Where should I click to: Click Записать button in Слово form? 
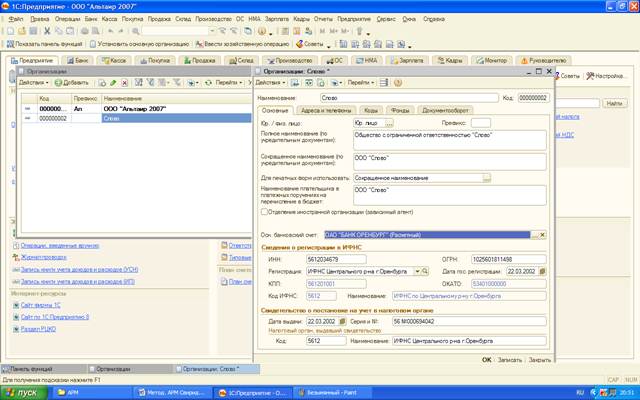pos(509,360)
